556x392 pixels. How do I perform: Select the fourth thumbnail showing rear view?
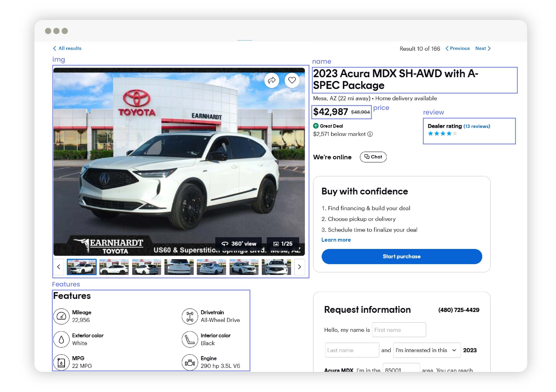point(179,267)
